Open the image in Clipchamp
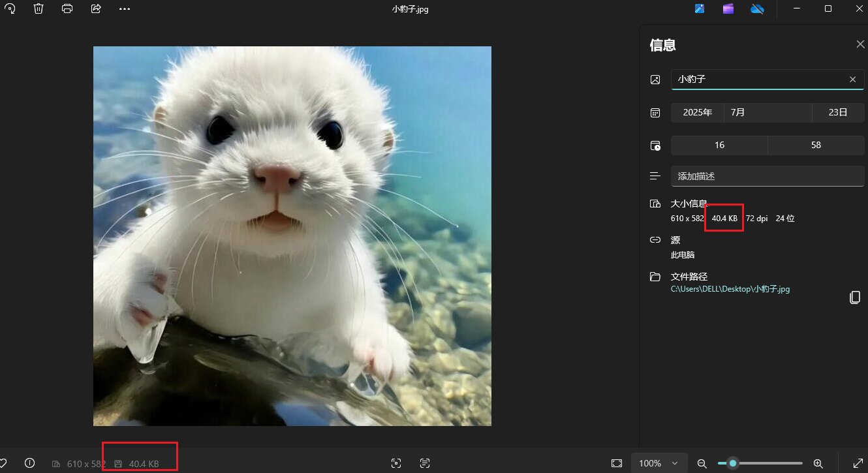 pyautogui.click(x=728, y=8)
